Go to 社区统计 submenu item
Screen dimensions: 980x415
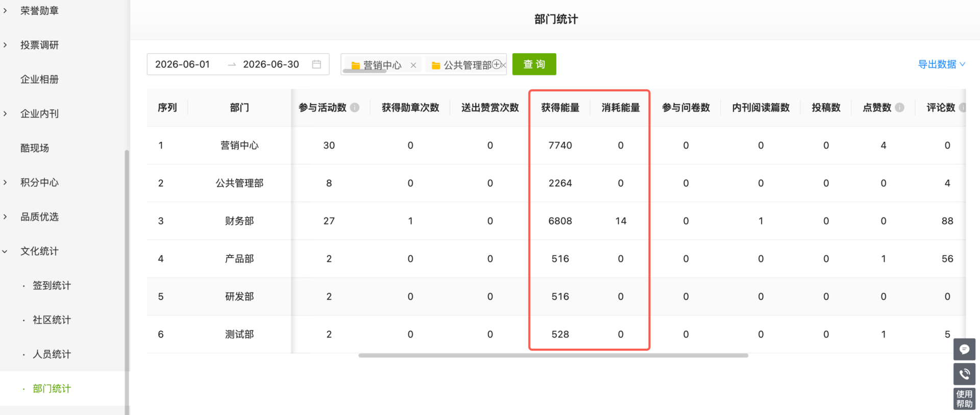(x=52, y=320)
